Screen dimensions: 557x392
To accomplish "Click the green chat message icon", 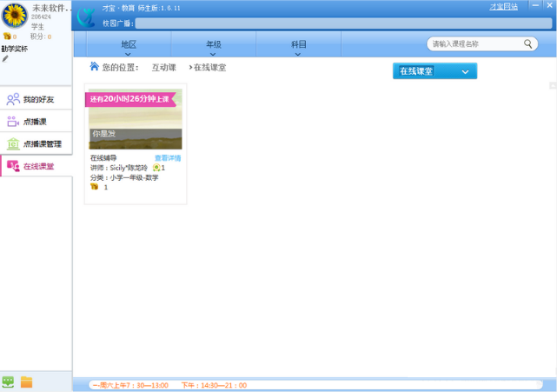I will pos(8,382).
